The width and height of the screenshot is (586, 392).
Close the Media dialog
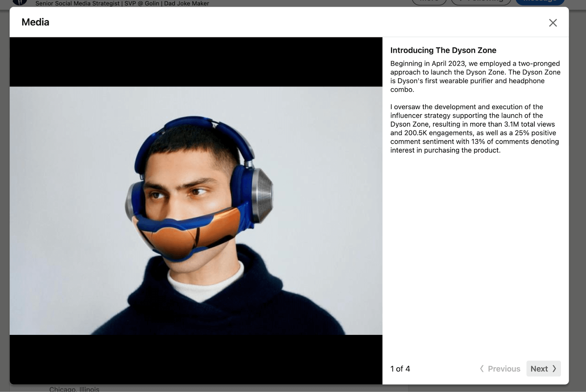tap(553, 23)
